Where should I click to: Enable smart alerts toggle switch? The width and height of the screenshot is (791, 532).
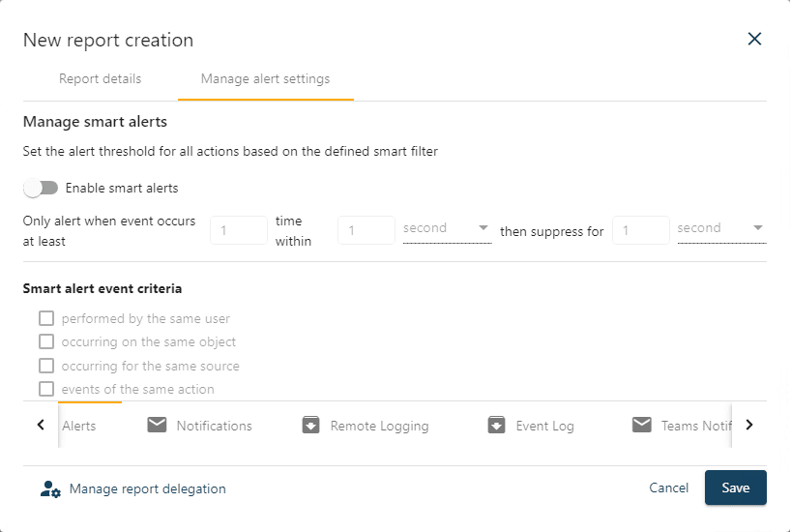42,188
